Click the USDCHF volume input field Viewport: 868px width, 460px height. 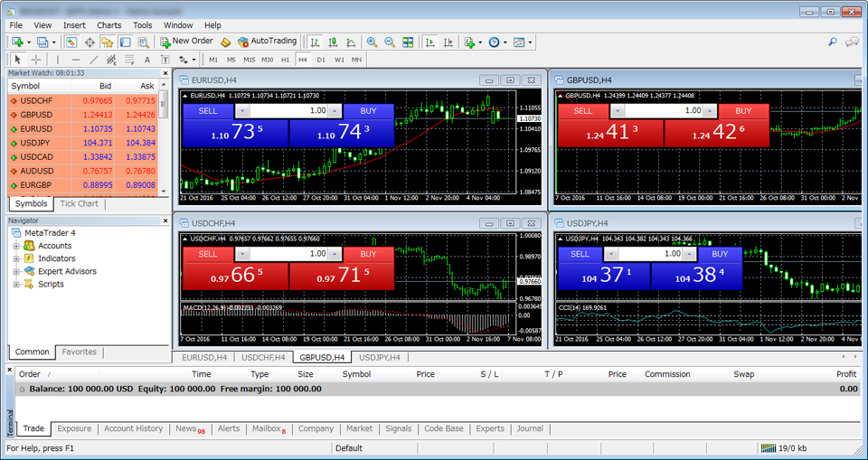288,254
